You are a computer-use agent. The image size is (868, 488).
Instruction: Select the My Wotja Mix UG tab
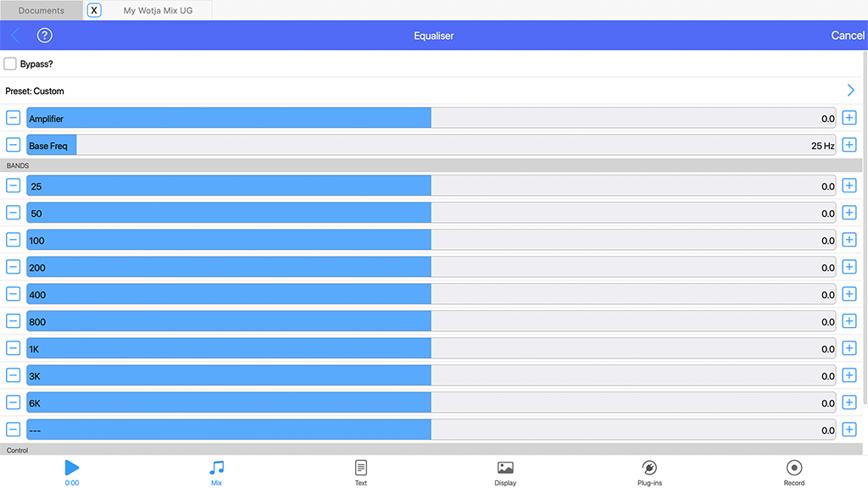[158, 10]
